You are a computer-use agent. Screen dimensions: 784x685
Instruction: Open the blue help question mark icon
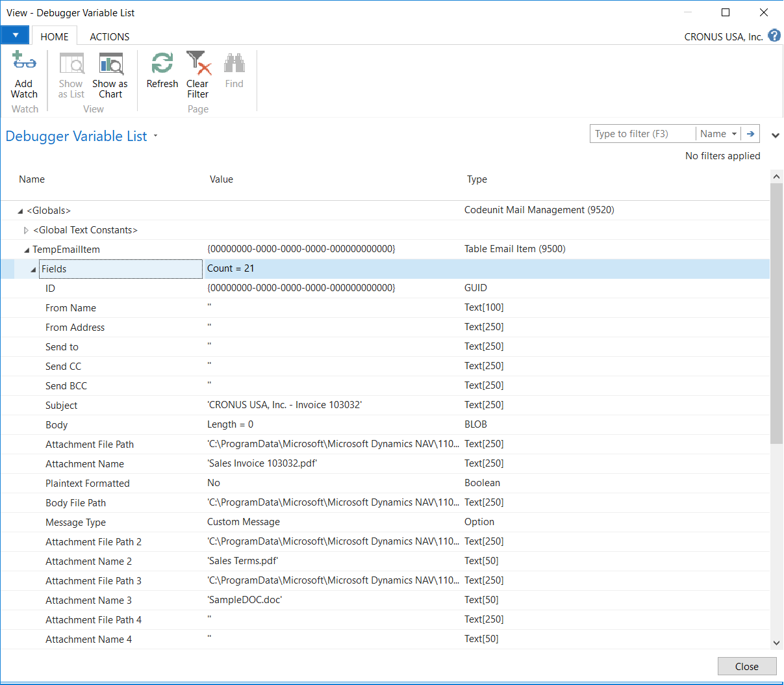click(x=774, y=36)
